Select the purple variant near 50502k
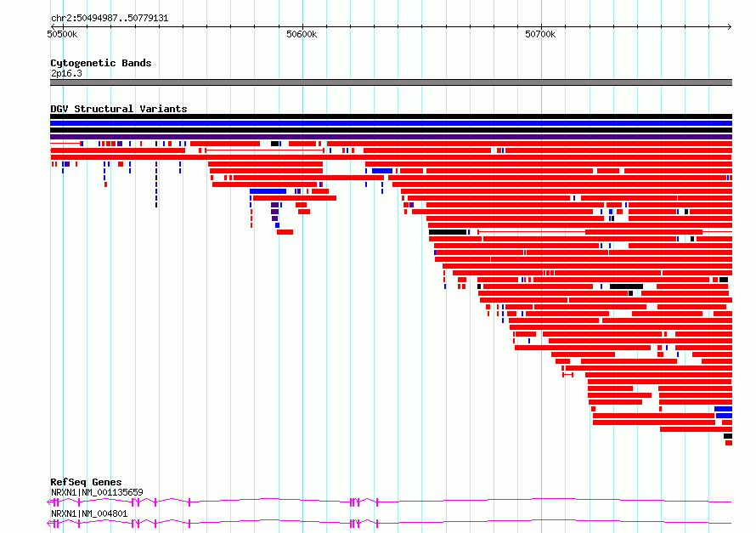The height and width of the screenshot is (533, 756). point(67,164)
